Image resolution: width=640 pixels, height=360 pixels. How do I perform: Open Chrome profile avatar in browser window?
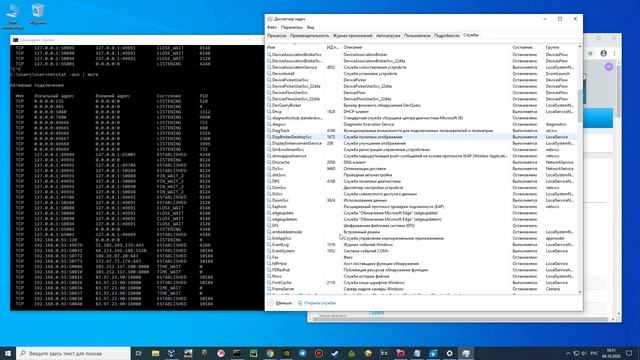pos(603,53)
